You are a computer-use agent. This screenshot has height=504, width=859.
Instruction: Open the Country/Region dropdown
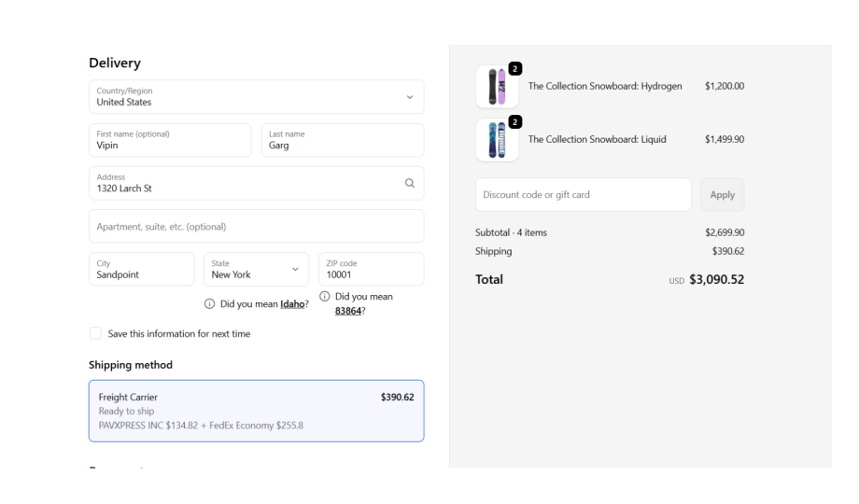click(x=256, y=97)
